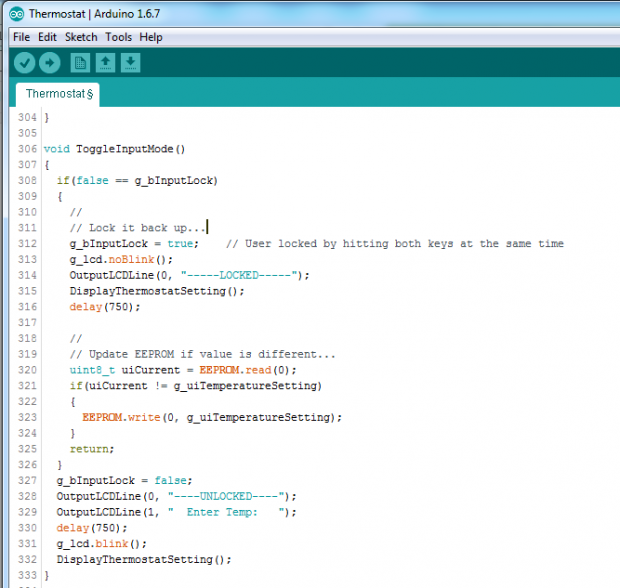The image size is (620, 588).
Task: Click line number 320 in the gutter
Action: click(27, 370)
